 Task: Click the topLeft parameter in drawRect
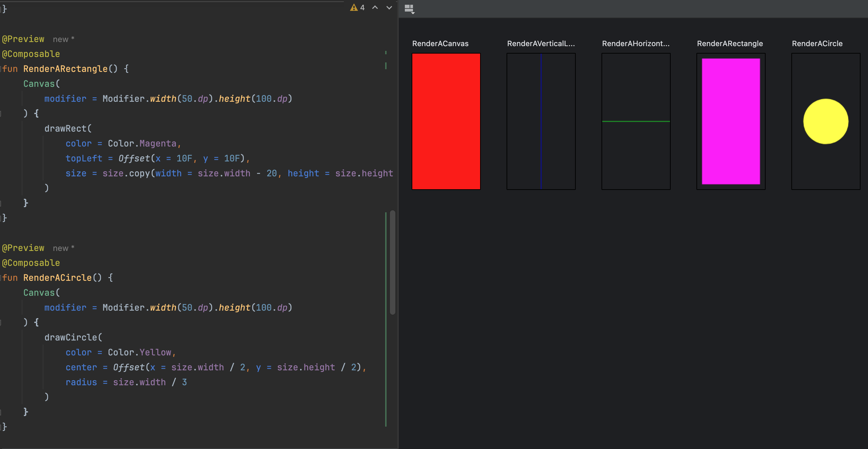point(84,158)
